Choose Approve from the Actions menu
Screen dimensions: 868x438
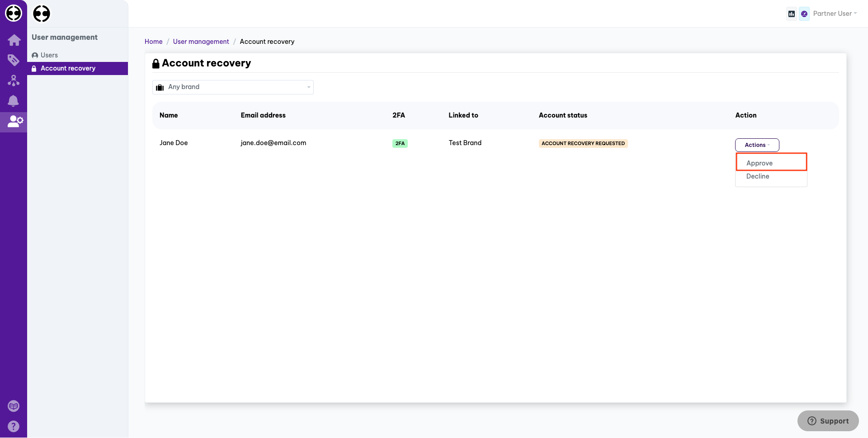[x=771, y=163]
